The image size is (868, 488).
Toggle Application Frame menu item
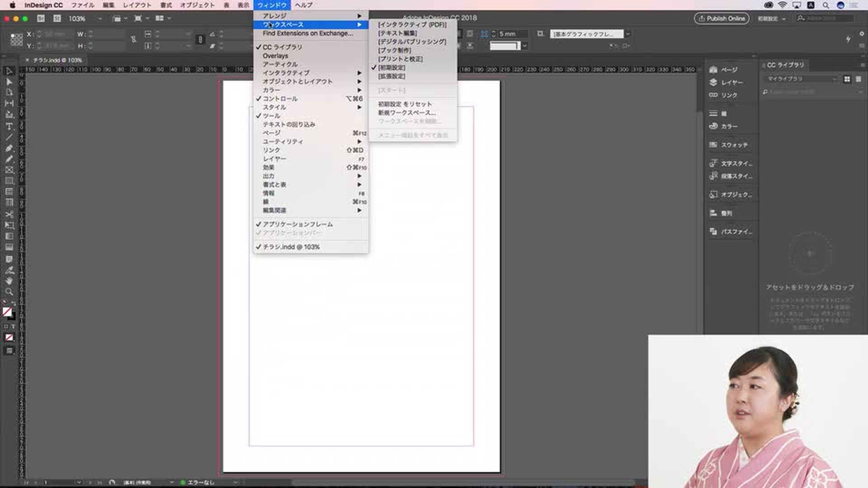click(x=297, y=224)
